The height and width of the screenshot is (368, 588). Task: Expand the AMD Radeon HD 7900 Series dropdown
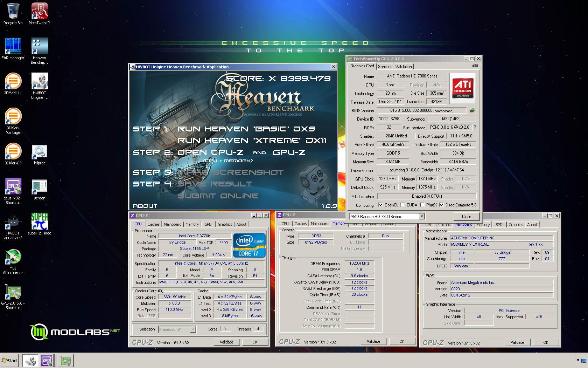pos(422,217)
